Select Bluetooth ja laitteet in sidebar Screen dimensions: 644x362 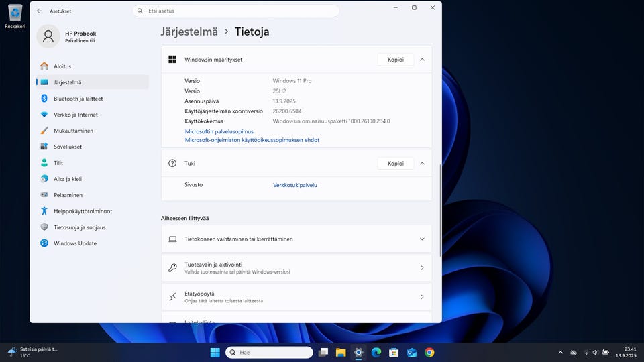click(78, 99)
